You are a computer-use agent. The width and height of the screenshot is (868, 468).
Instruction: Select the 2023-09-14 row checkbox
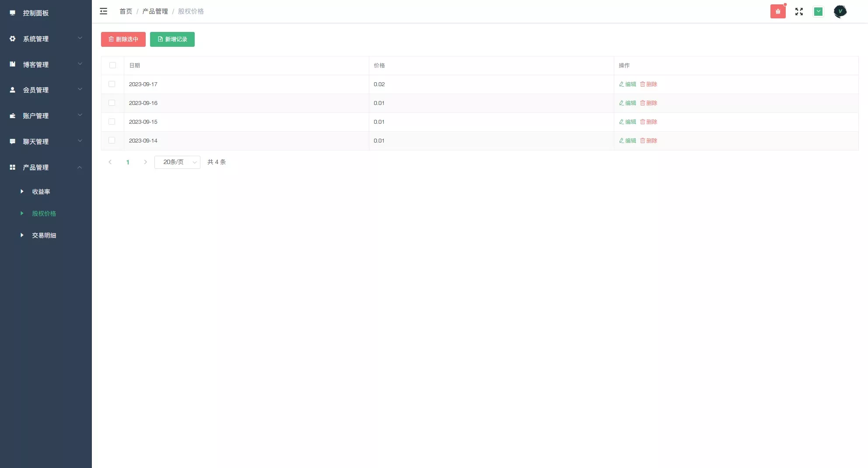click(x=112, y=140)
